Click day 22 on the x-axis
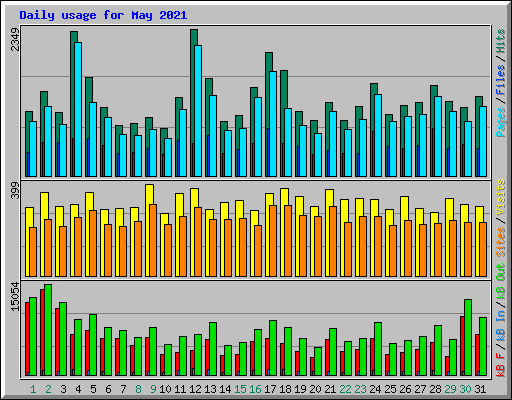Screen dimensions: 512x400 (345, 389)
